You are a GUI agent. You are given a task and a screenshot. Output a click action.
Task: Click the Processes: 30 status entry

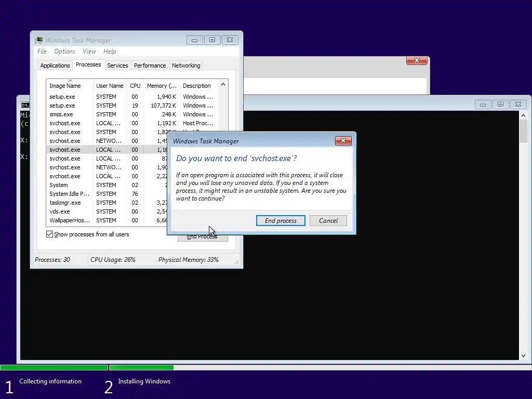(52, 260)
